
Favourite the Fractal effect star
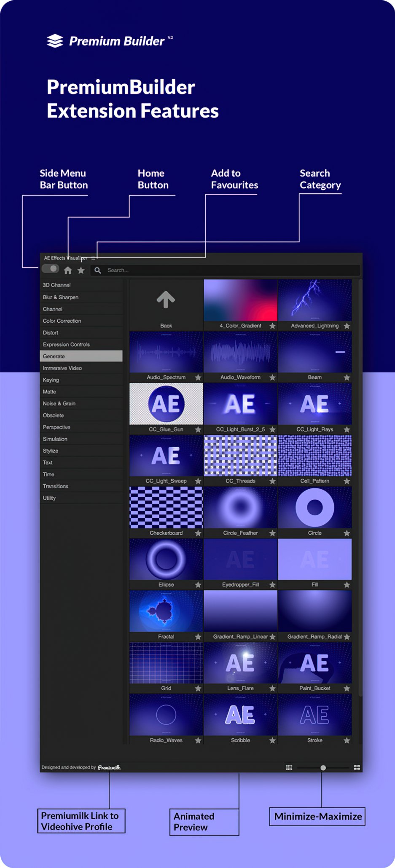coord(198,637)
